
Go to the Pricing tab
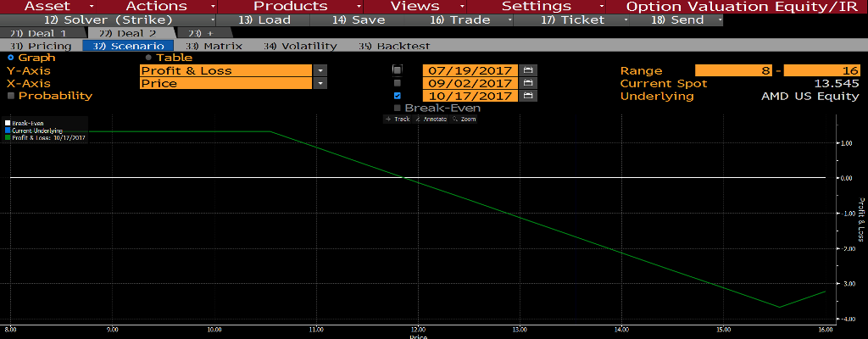point(41,46)
